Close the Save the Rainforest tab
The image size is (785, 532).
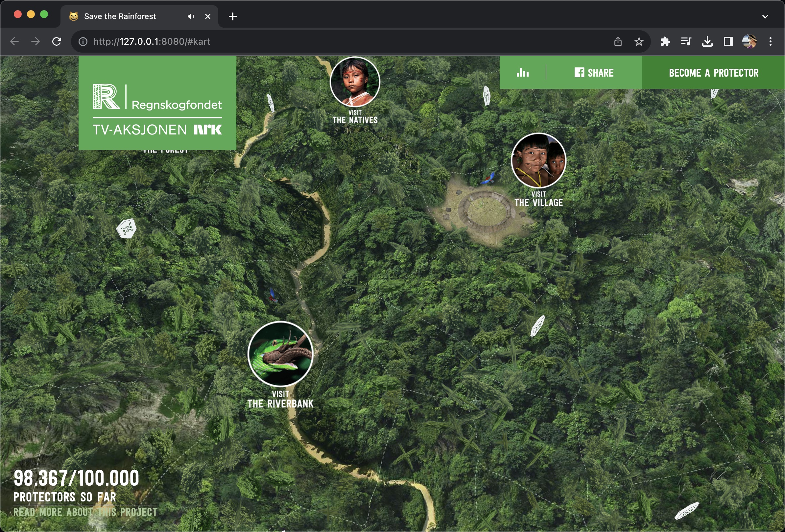coord(208,16)
